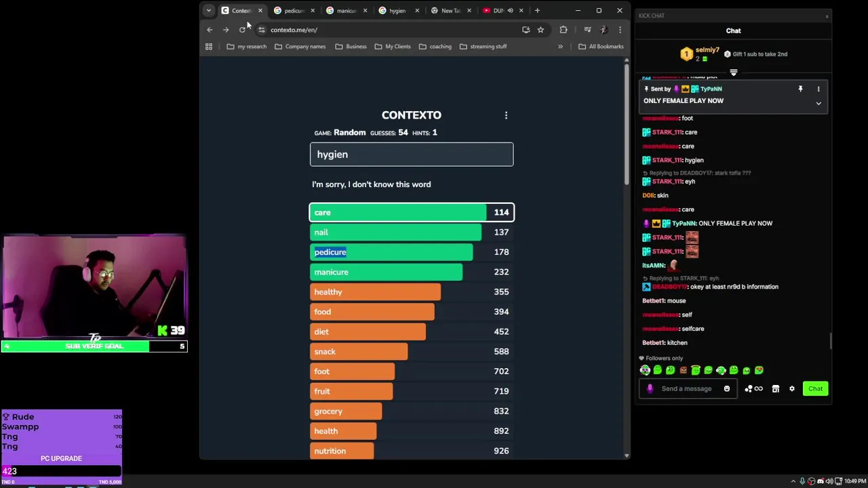Open the my research bookmark folder
The width and height of the screenshot is (868, 488).
point(247,47)
